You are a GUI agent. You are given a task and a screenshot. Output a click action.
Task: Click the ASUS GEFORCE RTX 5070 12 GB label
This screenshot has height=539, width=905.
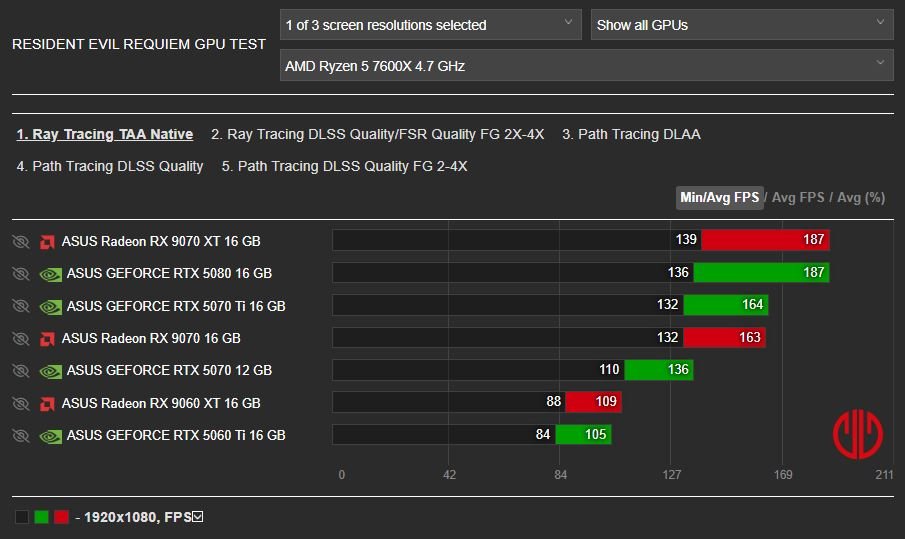point(169,370)
